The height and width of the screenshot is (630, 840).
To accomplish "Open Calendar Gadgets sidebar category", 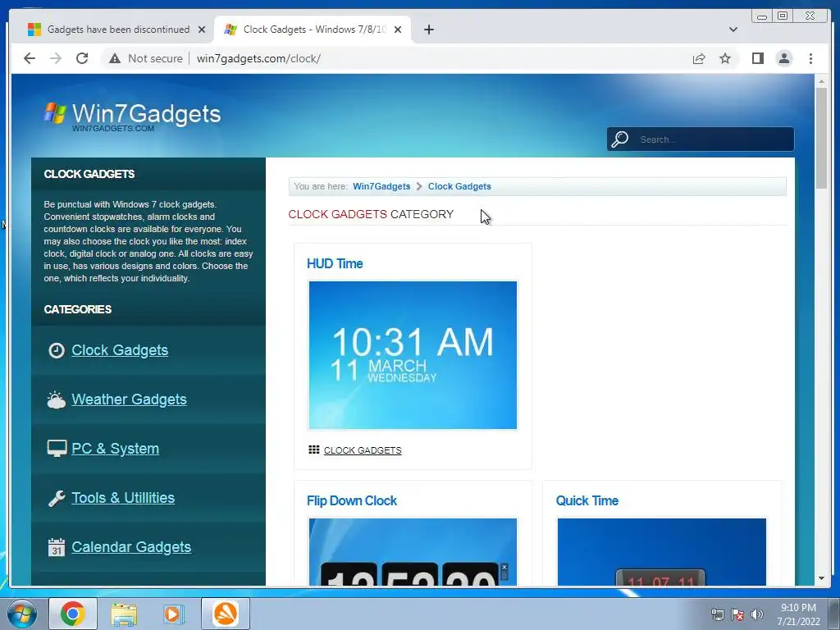I will 131,547.
